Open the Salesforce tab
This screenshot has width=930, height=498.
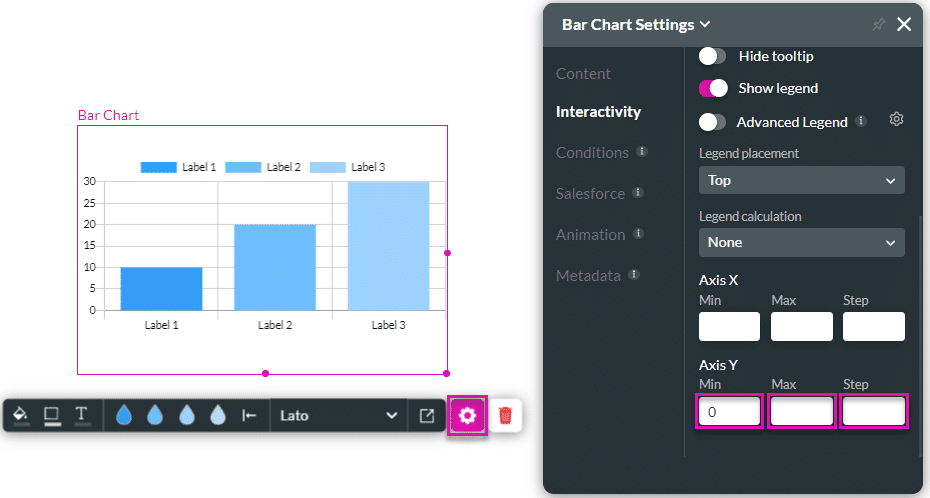590,193
